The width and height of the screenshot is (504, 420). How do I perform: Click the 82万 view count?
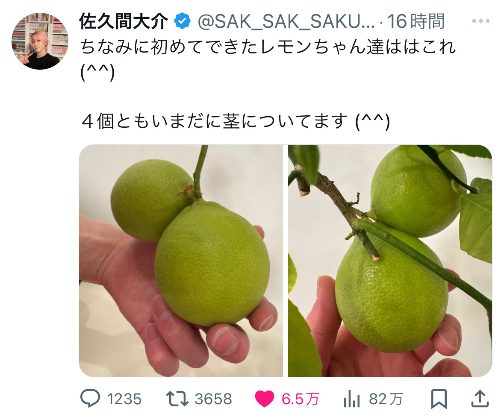tap(386, 399)
